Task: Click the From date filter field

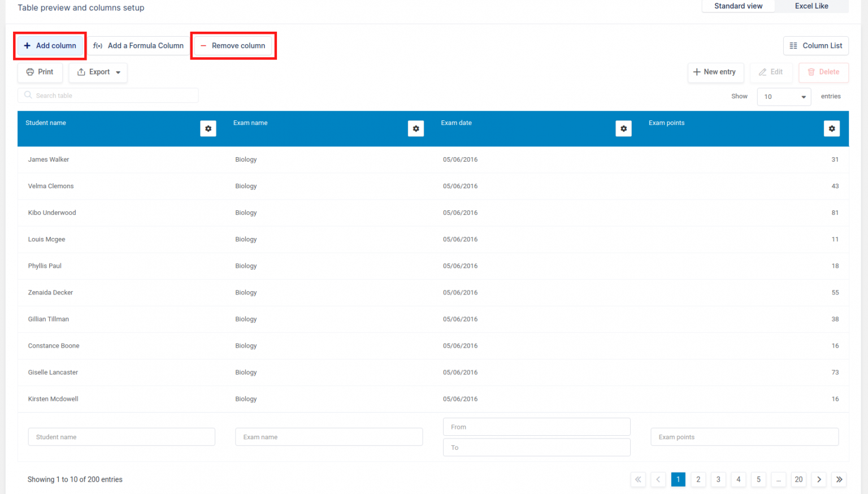Action: [x=536, y=427]
